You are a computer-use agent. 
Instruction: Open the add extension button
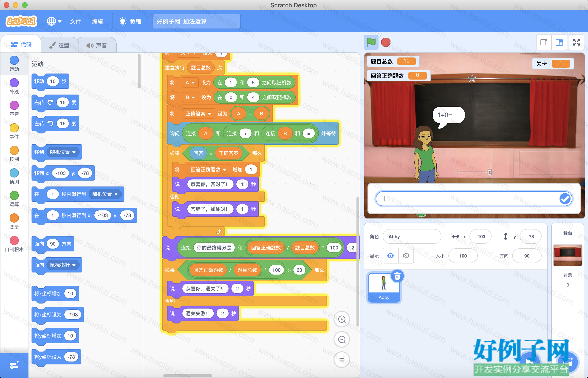[x=14, y=365]
